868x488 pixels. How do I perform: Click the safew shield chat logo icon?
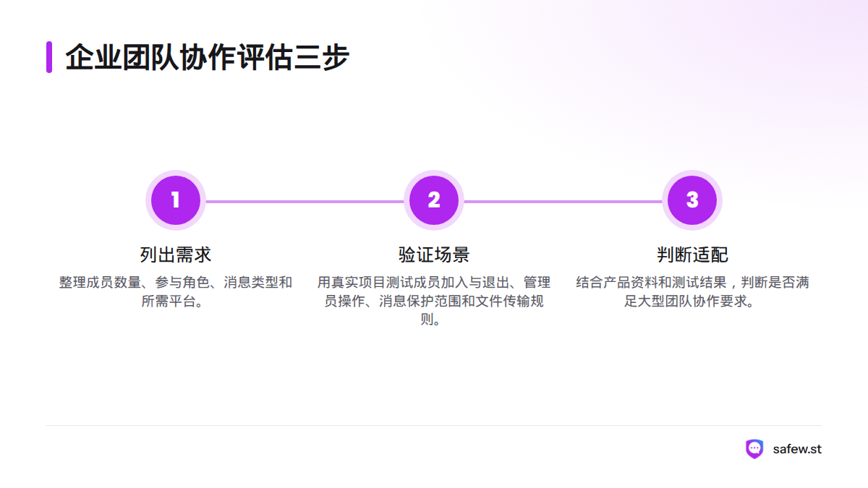[754, 449]
